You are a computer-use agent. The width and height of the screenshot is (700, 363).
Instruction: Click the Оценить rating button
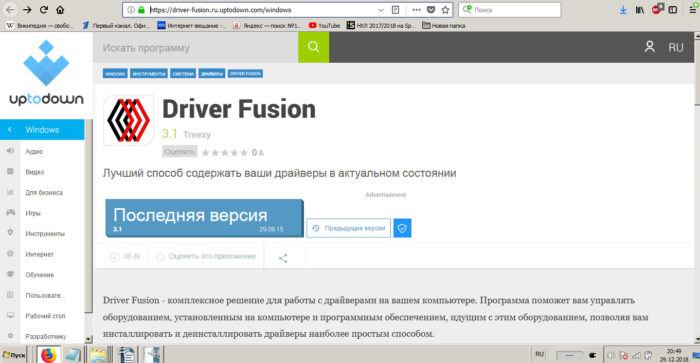tap(179, 152)
